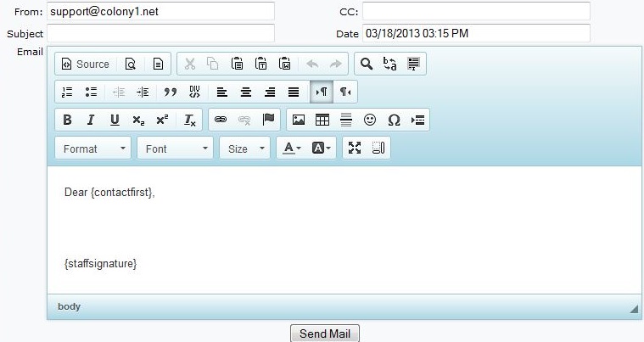644x342 pixels.
Task: Open the Format dropdown
Action: click(x=93, y=149)
